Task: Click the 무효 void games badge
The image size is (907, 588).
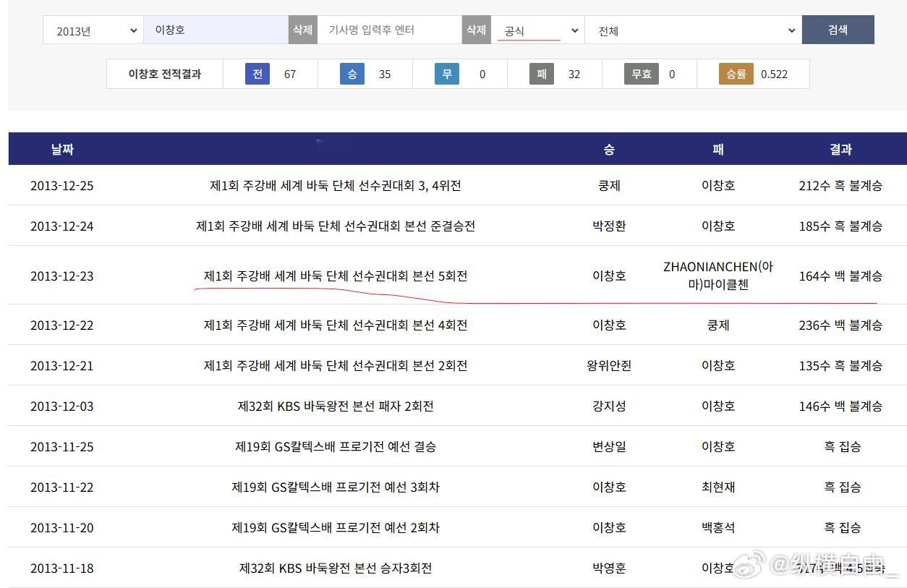Action: 642,74
